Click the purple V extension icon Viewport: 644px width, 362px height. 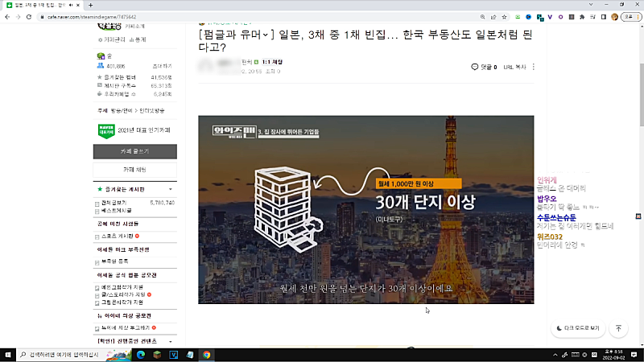[550, 17]
